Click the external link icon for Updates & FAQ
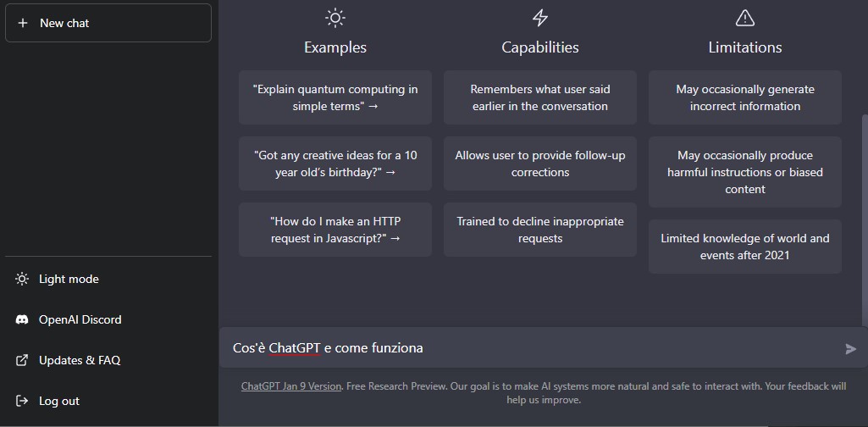The image size is (868, 427). pos(22,360)
